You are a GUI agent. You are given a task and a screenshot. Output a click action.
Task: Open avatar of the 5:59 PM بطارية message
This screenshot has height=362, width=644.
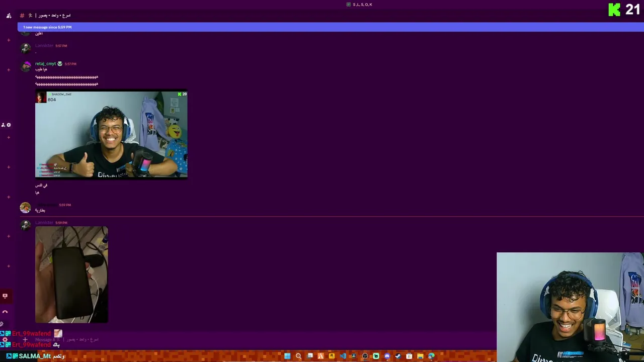pyautogui.click(x=25, y=208)
